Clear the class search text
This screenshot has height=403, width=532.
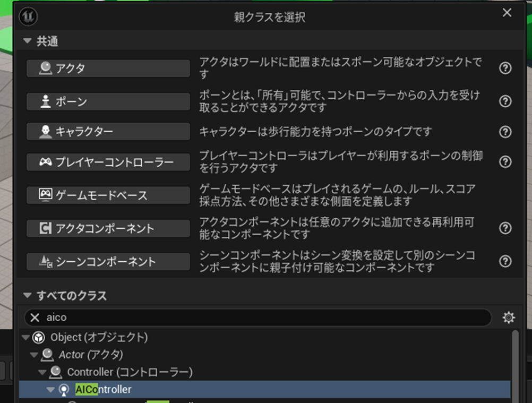point(35,318)
